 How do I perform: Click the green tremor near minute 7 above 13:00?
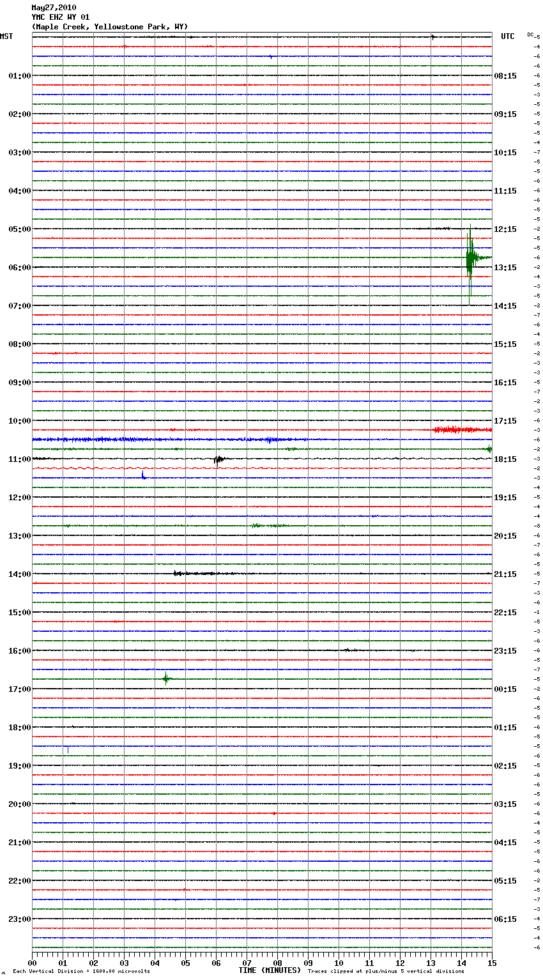tap(270, 525)
